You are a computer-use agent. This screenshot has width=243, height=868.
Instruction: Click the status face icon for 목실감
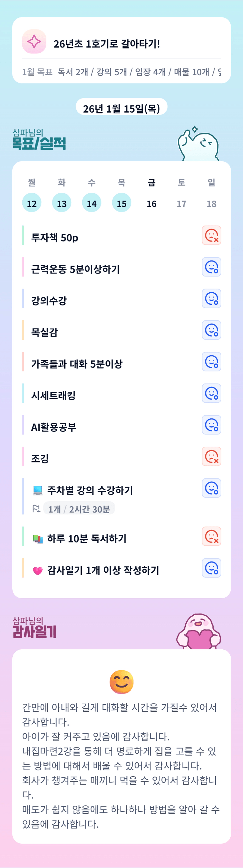[x=211, y=330]
